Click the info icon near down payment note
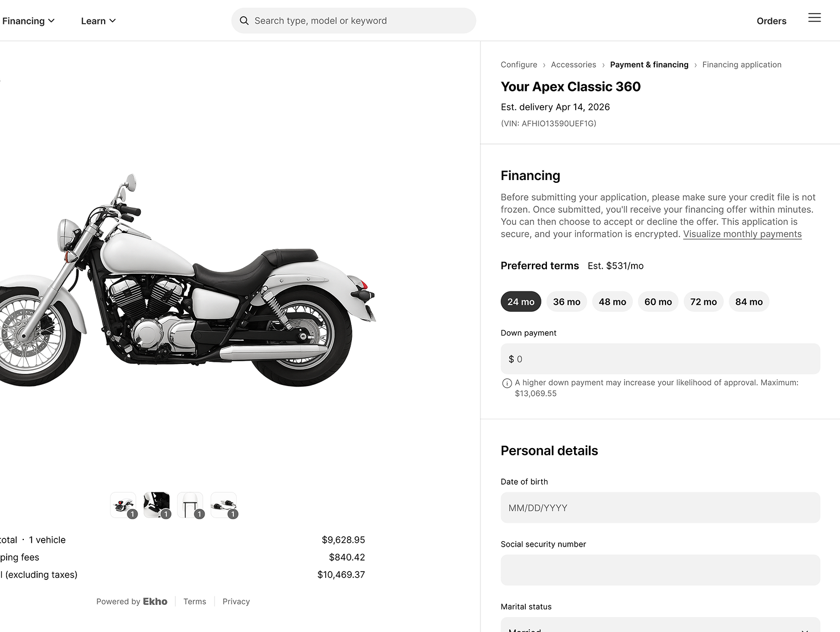The height and width of the screenshot is (632, 840). pos(506,383)
